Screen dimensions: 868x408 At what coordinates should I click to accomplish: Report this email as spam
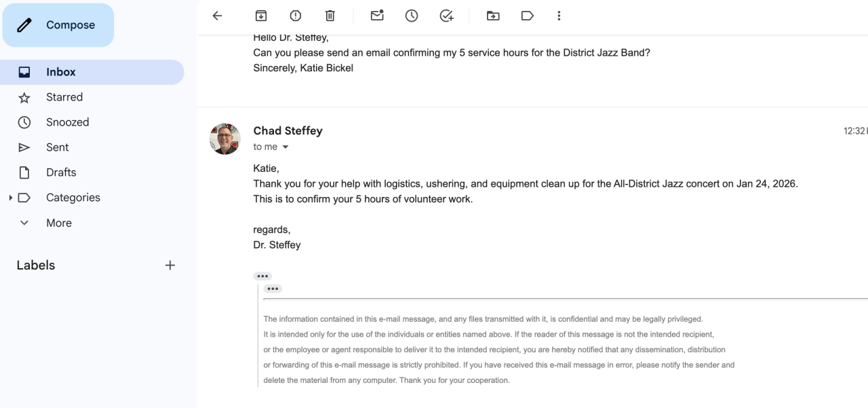pyautogui.click(x=296, y=16)
